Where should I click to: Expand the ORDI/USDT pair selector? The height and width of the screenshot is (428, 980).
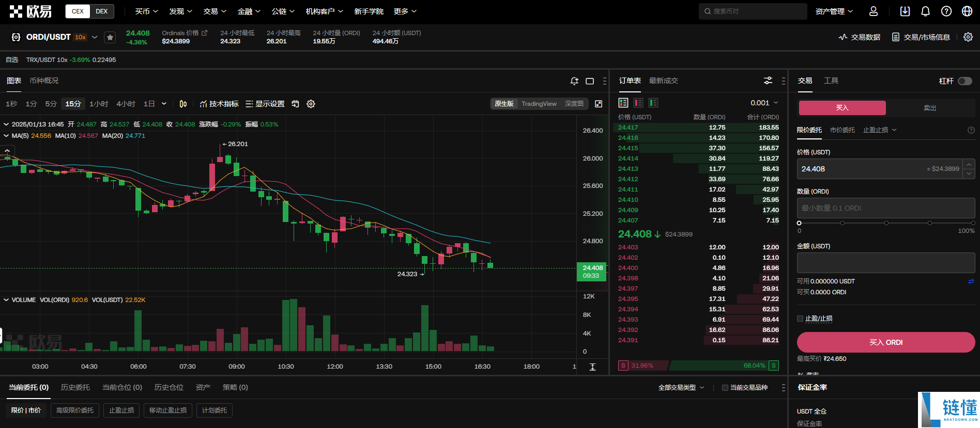pos(95,37)
